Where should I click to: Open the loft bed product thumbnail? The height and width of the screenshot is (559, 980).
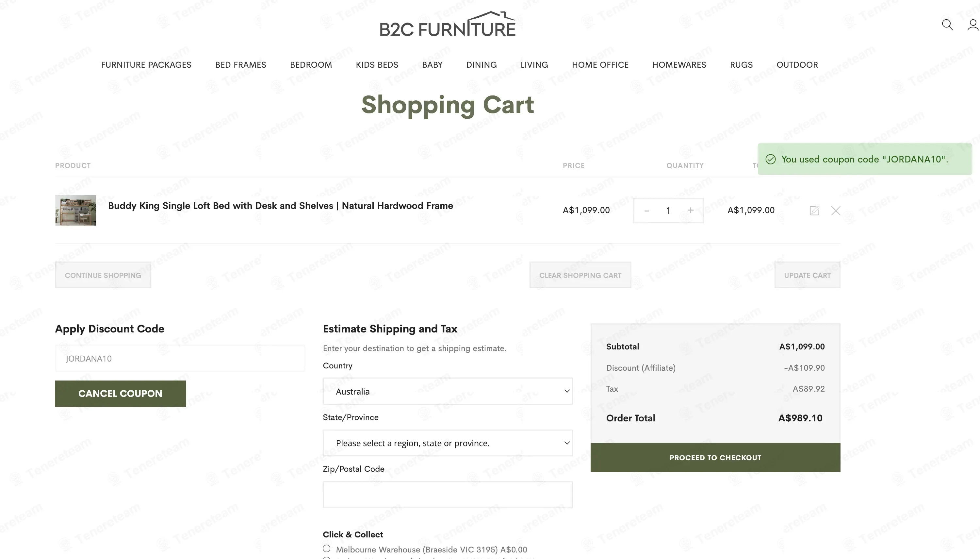(x=75, y=210)
